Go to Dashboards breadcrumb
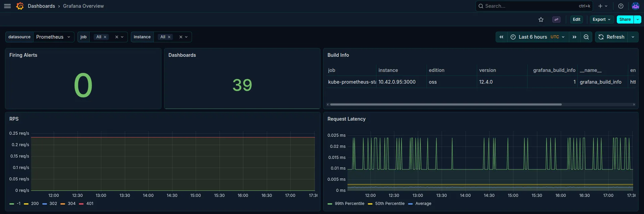 click(41, 6)
